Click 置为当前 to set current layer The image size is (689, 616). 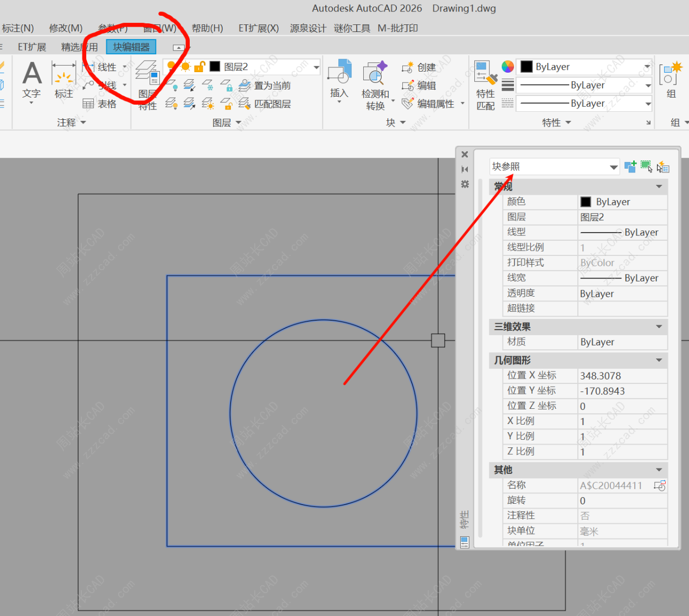tap(265, 86)
